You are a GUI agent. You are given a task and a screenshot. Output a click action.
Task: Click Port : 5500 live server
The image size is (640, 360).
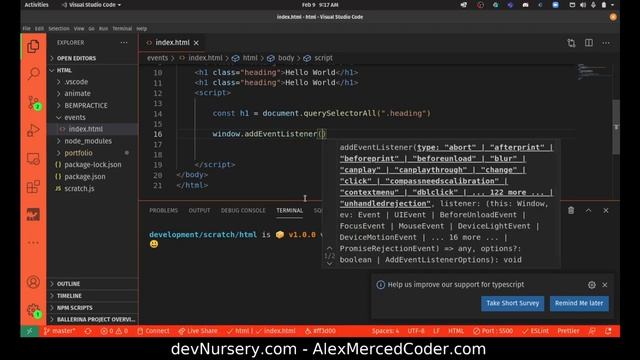click(493, 331)
